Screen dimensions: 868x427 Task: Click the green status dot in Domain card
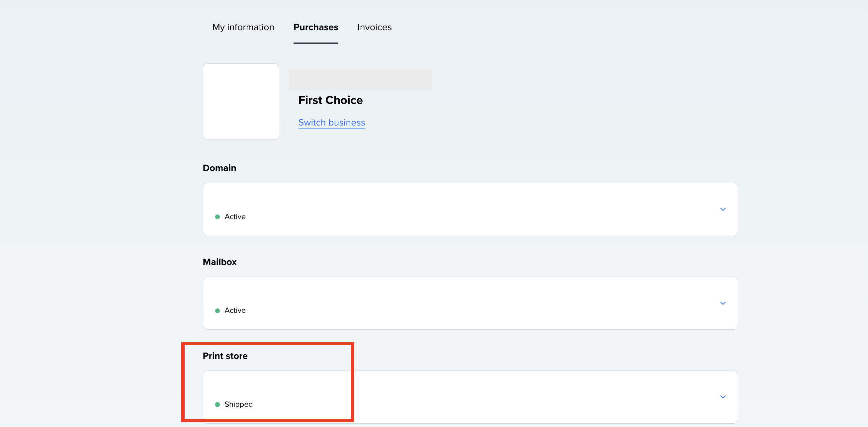pos(217,217)
